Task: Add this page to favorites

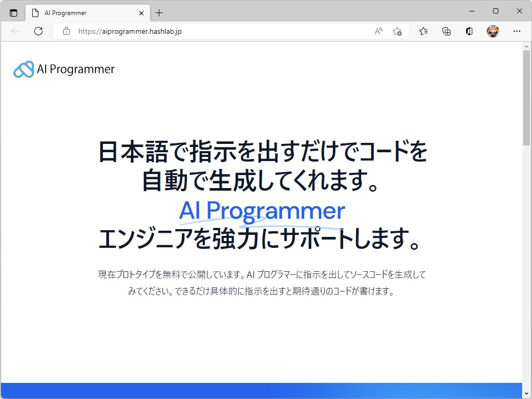Action: 397,32
